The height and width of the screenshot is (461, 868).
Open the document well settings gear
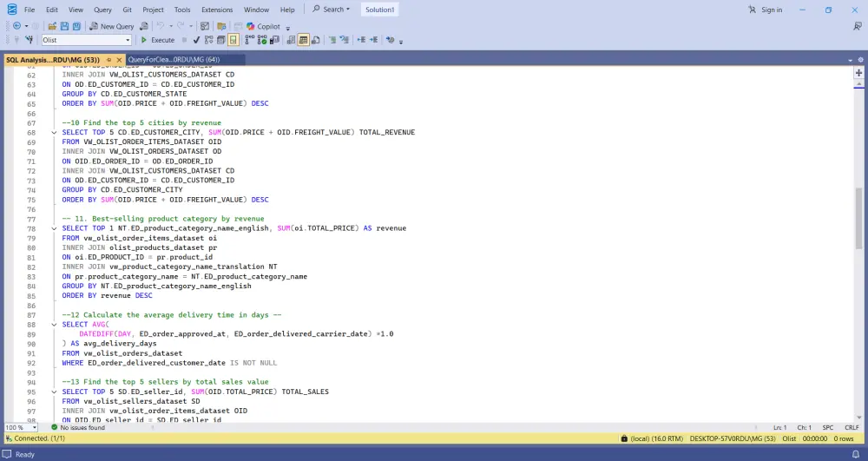(861, 60)
